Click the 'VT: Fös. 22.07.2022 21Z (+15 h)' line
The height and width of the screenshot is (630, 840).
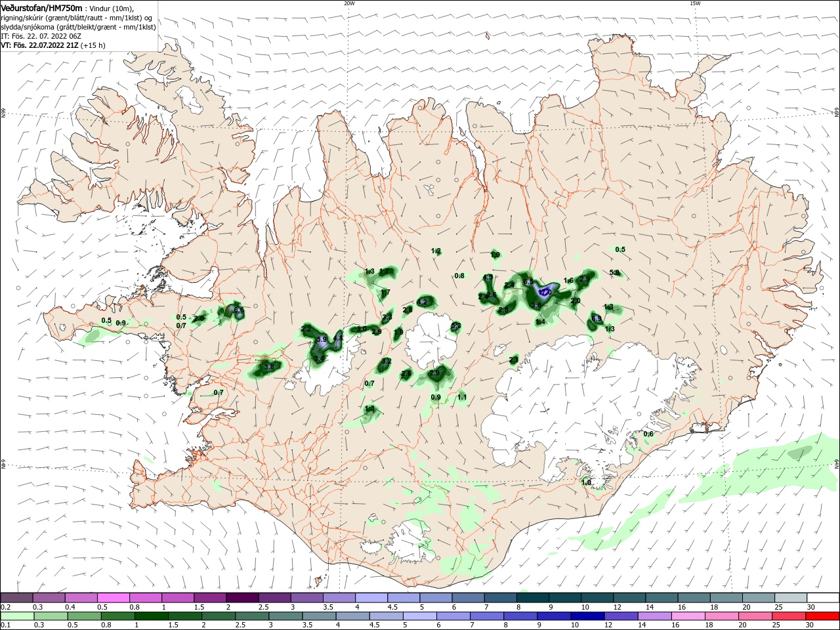[x=53, y=45]
